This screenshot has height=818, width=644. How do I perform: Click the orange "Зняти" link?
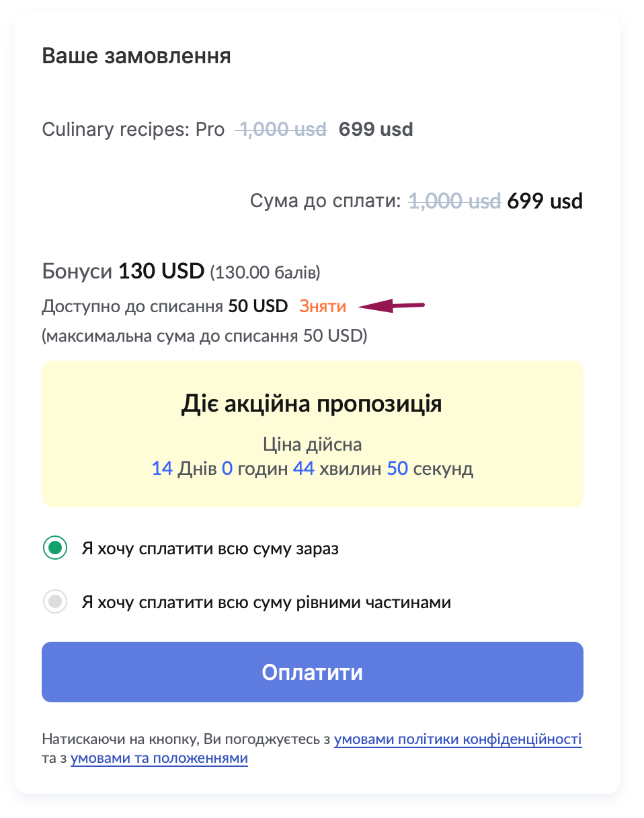(323, 307)
